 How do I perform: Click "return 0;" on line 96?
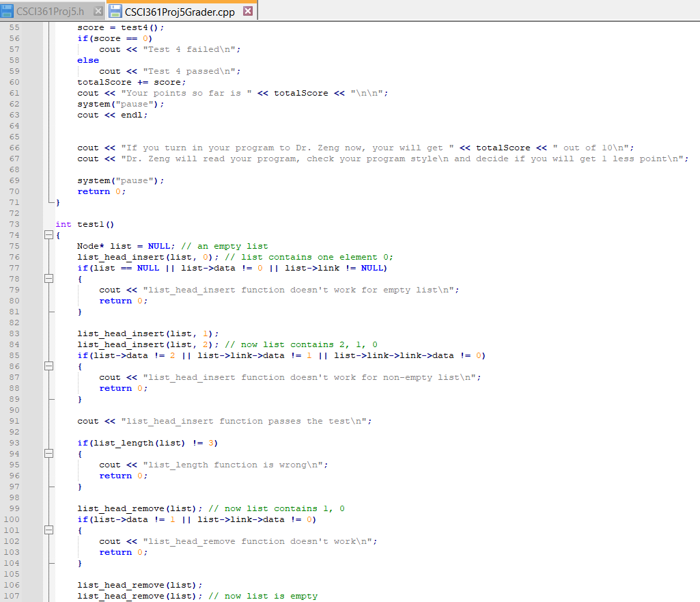(x=123, y=476)
